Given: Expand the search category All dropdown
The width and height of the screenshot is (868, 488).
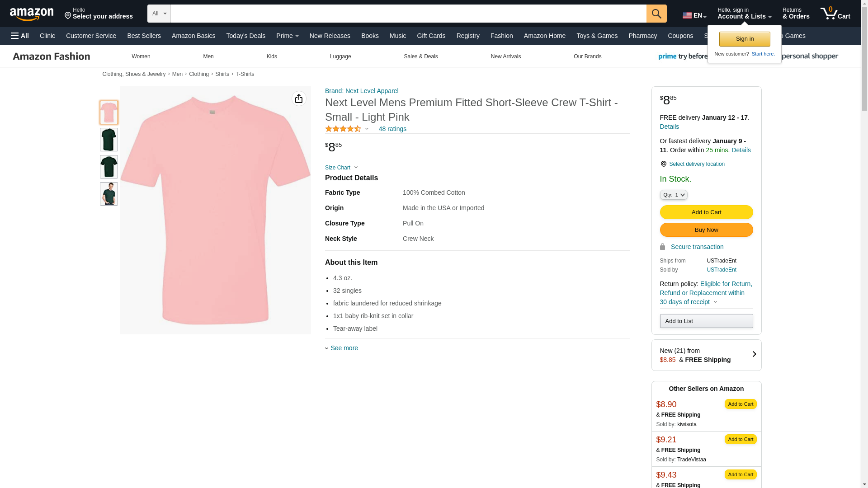Looking at the screenshot, I should (x=159, y=14).
